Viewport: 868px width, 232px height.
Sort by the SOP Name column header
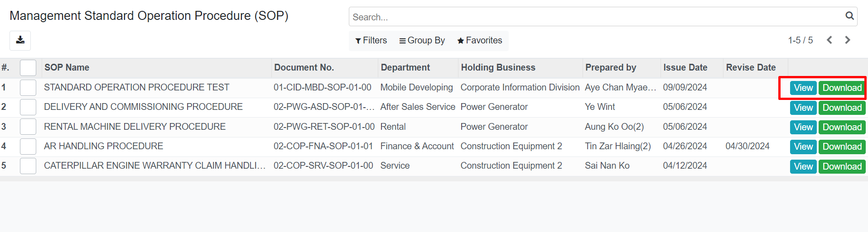[x=67, y=67]
